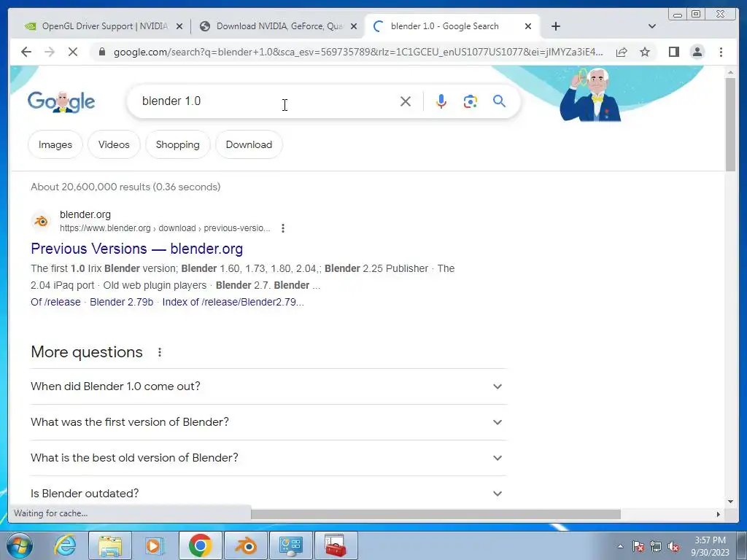Launch Internet Explorer from taskbar
The height and width of the screenshot is (560, 747).
pos(65,545)
